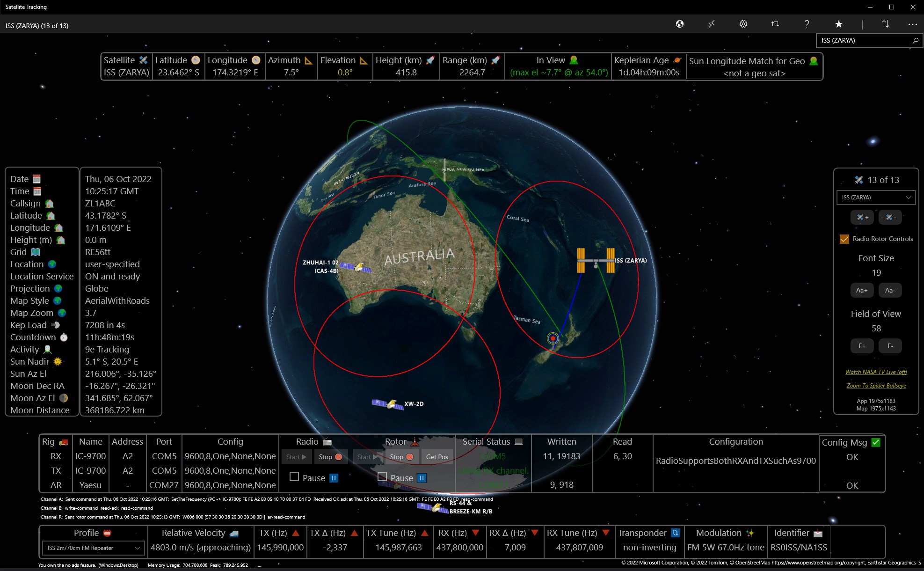The image size is (924, 571).
Task: Uncheck the Radio Rotor Controls checkbox
Action: [844, 239]
